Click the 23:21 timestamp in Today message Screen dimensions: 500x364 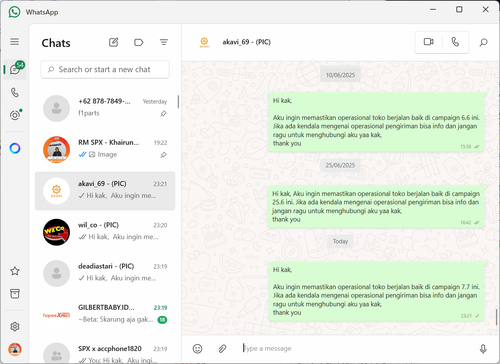pos(466,316)
